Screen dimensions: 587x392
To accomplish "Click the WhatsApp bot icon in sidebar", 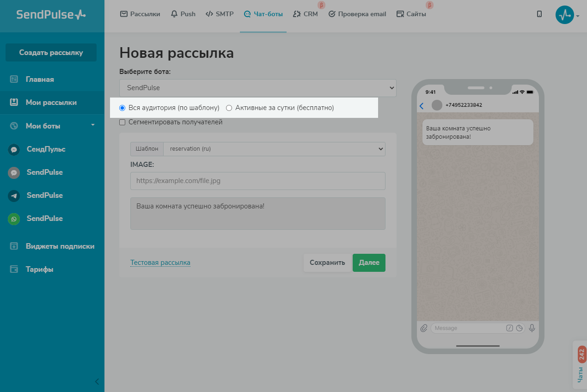I will pyautogui.click(x=14, y=219).
